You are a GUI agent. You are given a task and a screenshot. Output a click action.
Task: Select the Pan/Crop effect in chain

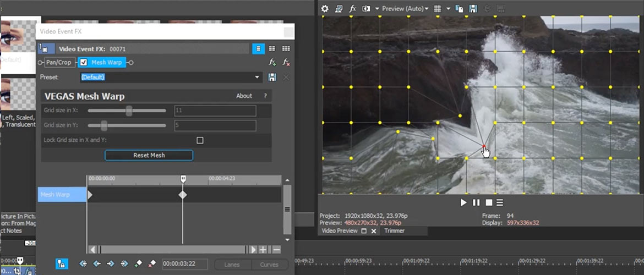[58, 63]
